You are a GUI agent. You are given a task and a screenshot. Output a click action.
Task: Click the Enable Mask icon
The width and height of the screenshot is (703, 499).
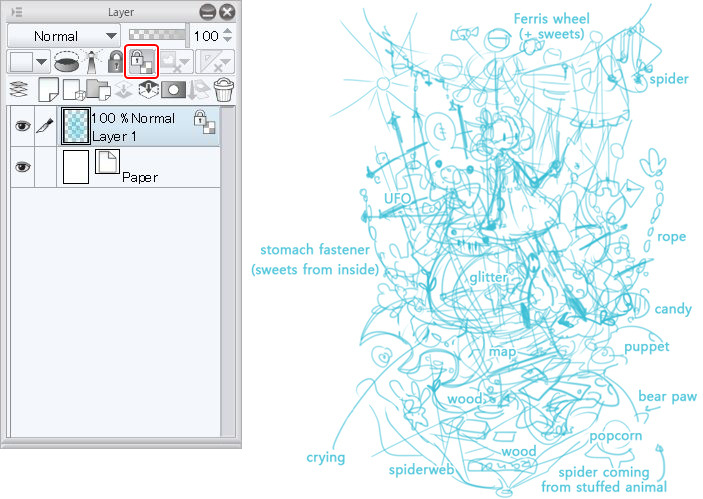[170, 62]
